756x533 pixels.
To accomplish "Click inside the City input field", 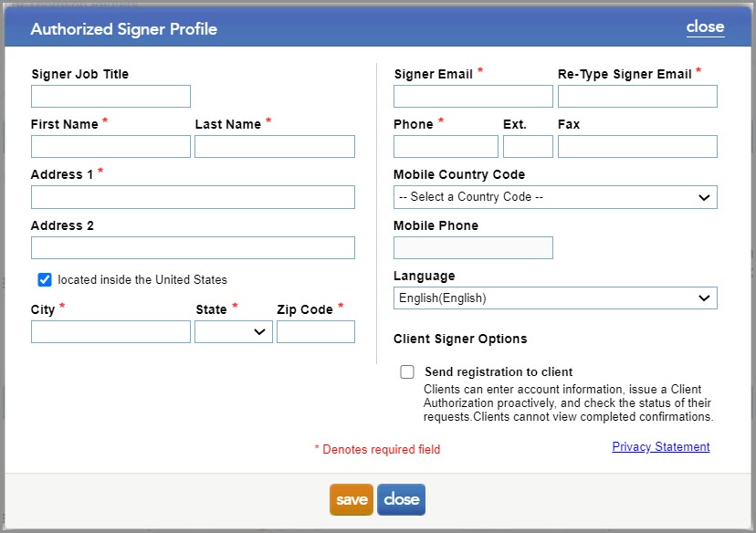I will (x=110, y=331).
